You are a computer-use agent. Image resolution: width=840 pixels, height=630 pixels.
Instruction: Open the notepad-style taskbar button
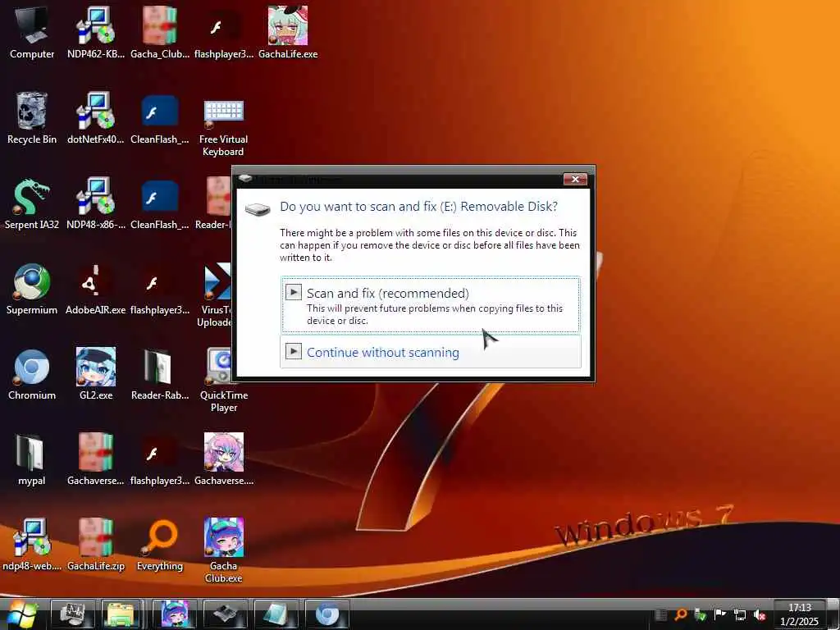pos(276,614)
